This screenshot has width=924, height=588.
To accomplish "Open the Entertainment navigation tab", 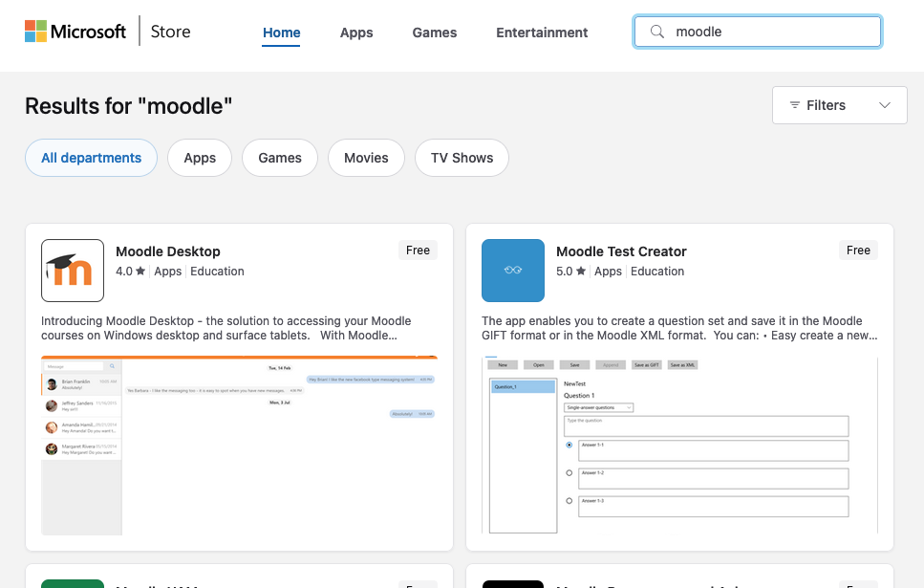I will coord(542,33).
